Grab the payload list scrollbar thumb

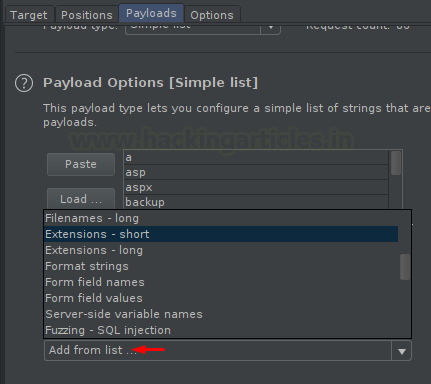pyautogui.click(x=396, y=163)
